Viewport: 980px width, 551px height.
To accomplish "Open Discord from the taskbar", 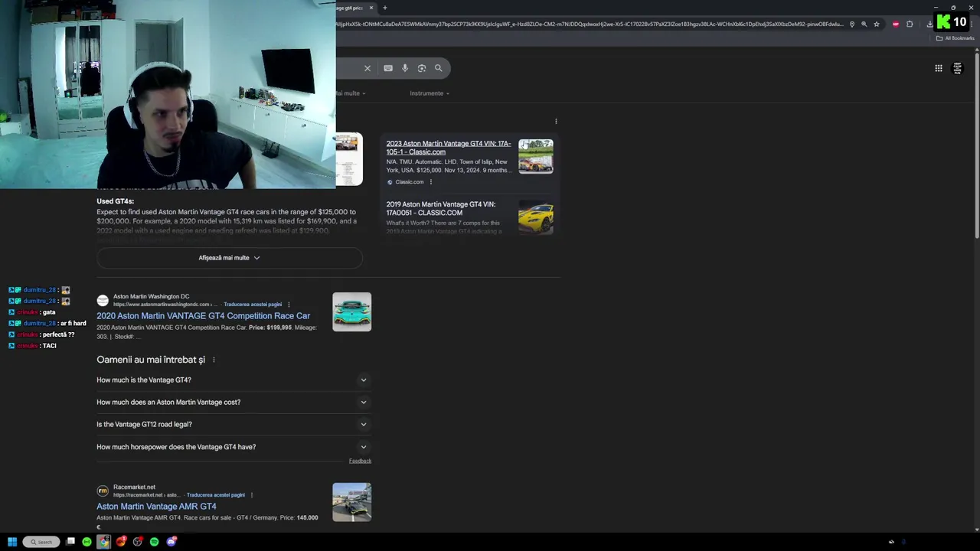I will click(x=171, y=542).
